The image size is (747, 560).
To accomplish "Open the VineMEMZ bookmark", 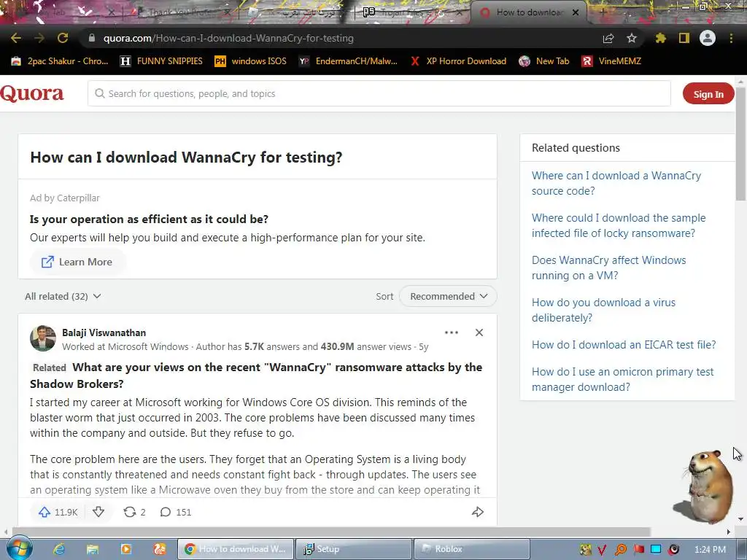I will [x=612, y=61].
